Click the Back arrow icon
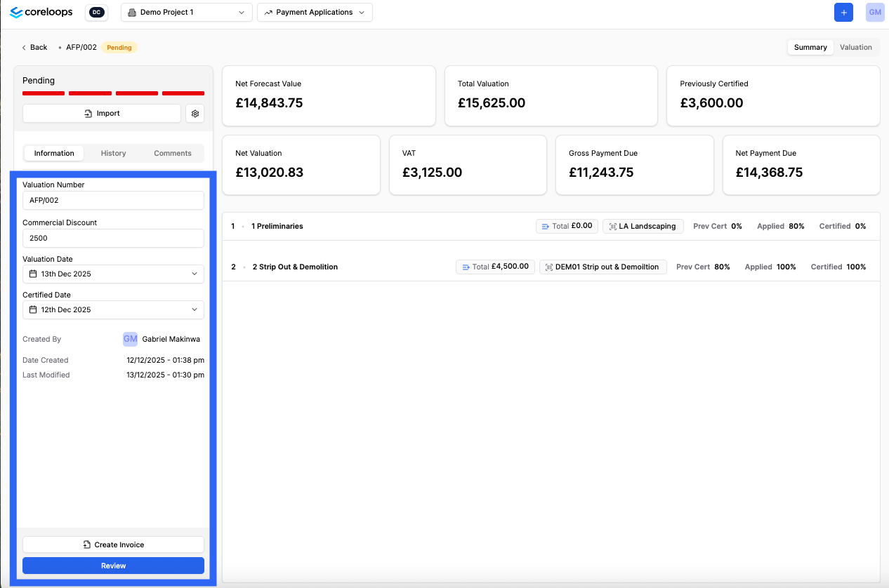Image resolution: width=889 pixels, height=588 pixels. (24, 48)
